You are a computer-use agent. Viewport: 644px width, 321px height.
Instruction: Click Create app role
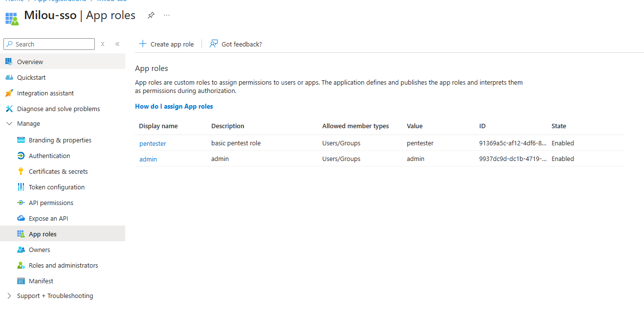click(167, 44)
